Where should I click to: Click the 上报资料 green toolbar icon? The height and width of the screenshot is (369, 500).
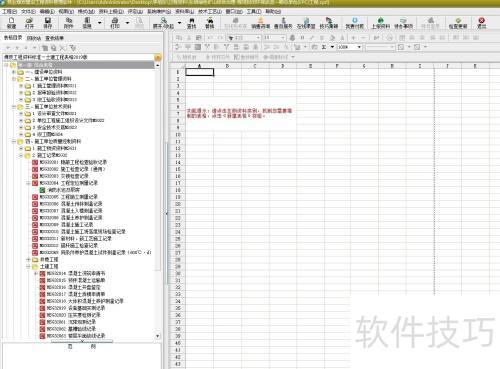pos(380,23)
